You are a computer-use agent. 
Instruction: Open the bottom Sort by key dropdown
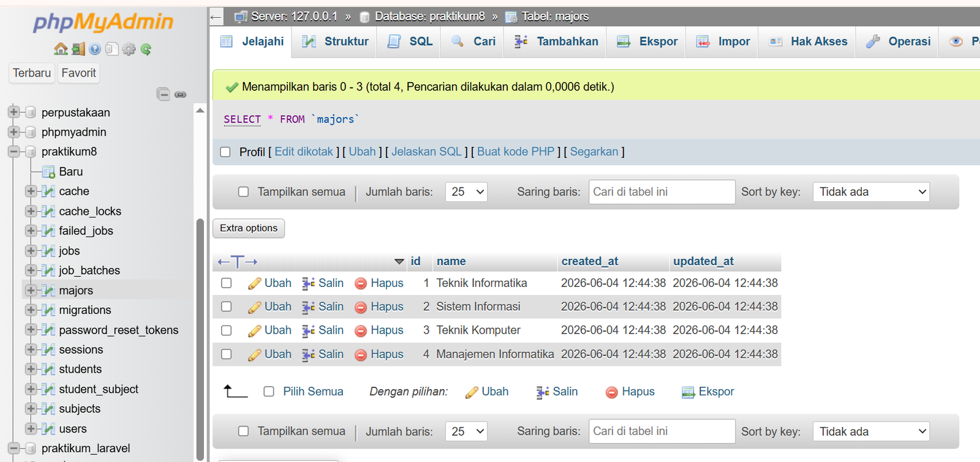click(871, 431)
